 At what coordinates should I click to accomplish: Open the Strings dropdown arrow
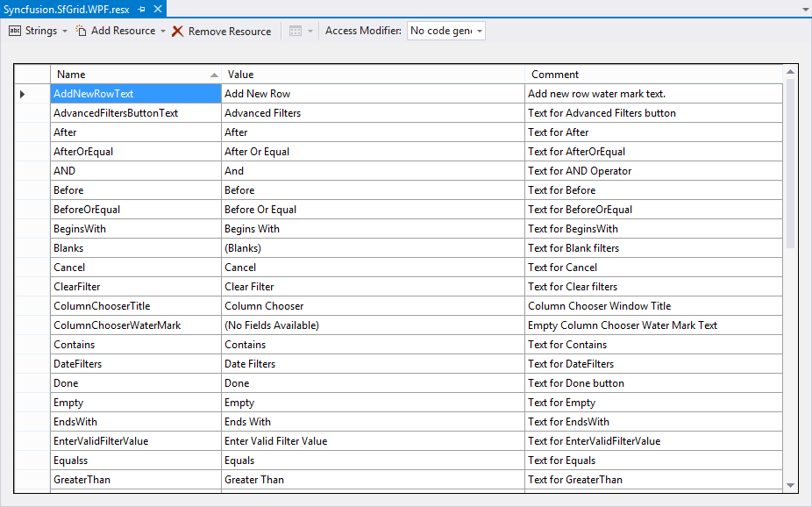65,31
